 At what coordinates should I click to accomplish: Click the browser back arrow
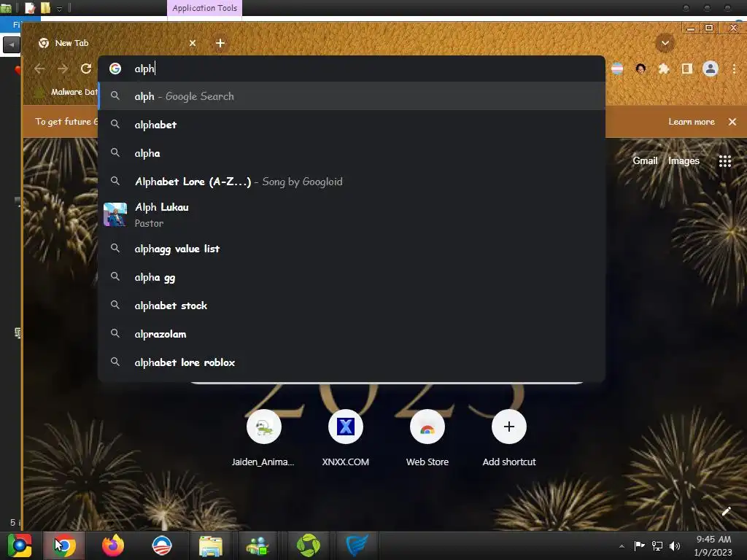click(x=39, y=69)
